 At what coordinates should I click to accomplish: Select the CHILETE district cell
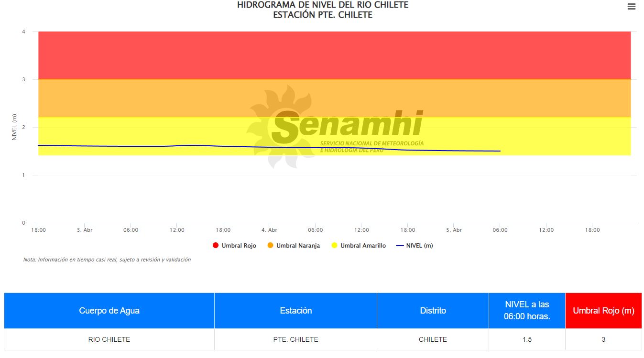point(433,339)
